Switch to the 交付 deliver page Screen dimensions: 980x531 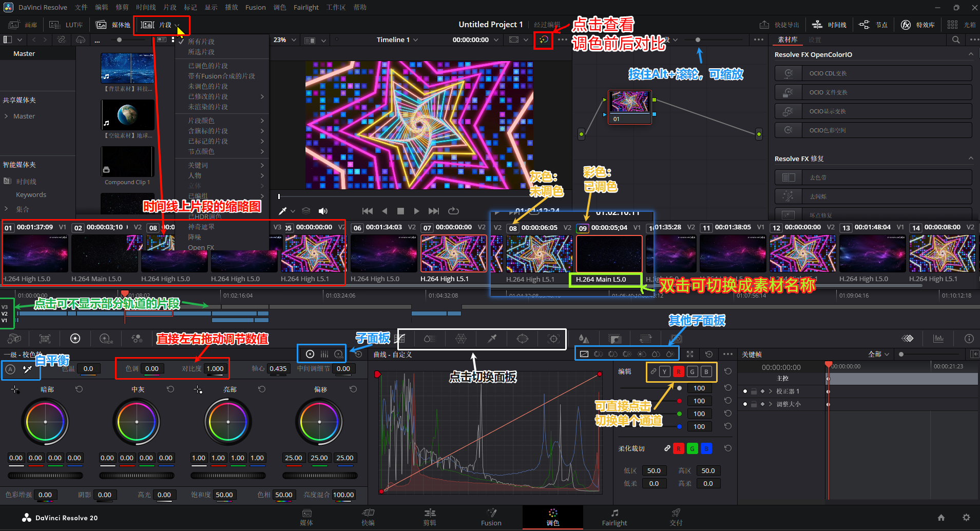[676, 517]
